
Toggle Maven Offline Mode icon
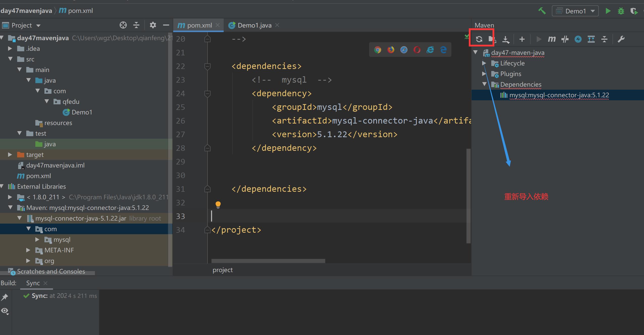click(565, 39)
